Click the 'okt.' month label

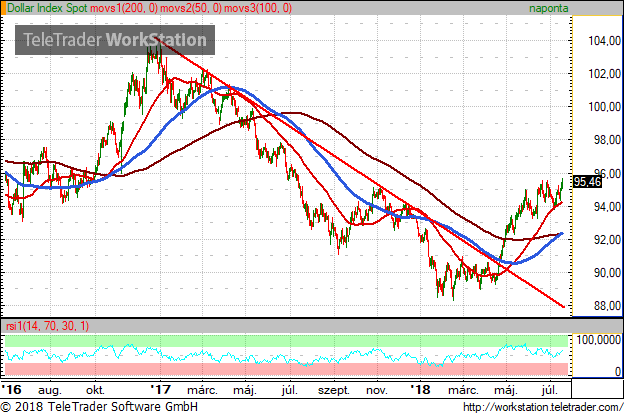point(95,390)
